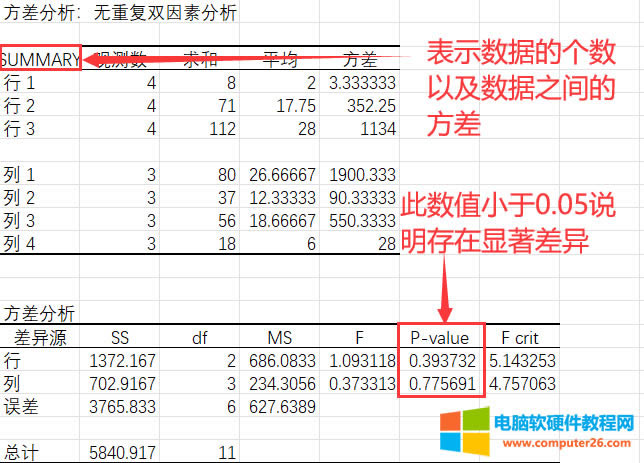Click the 列 3 variance value 550.3333
This screenshot has width=644, height=463.
(x=362, y=221)
